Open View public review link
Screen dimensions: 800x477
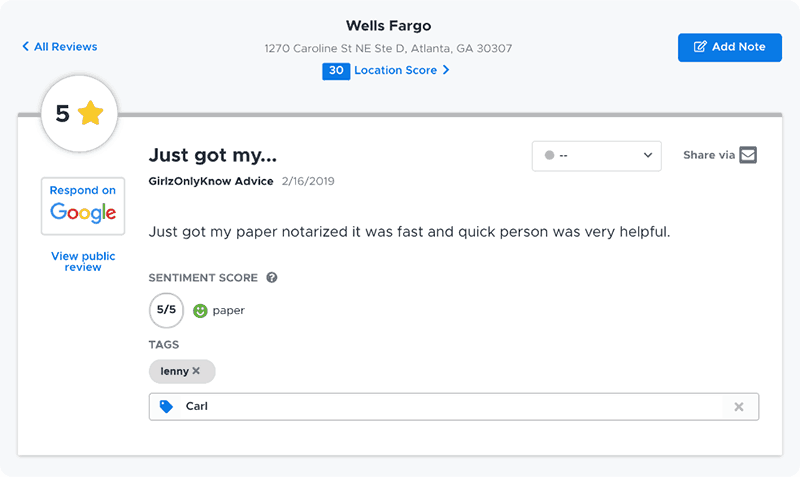pos(83,261)
